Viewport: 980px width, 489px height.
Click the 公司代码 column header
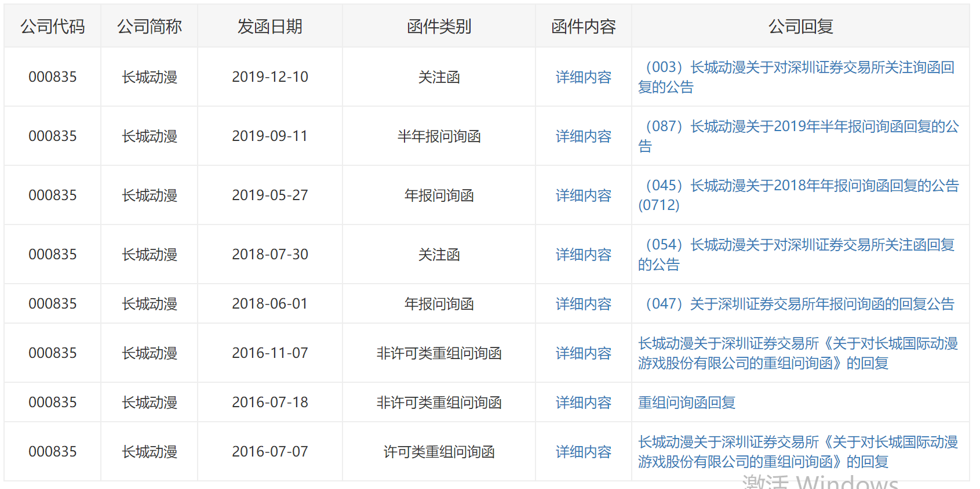tap(53, 27)
